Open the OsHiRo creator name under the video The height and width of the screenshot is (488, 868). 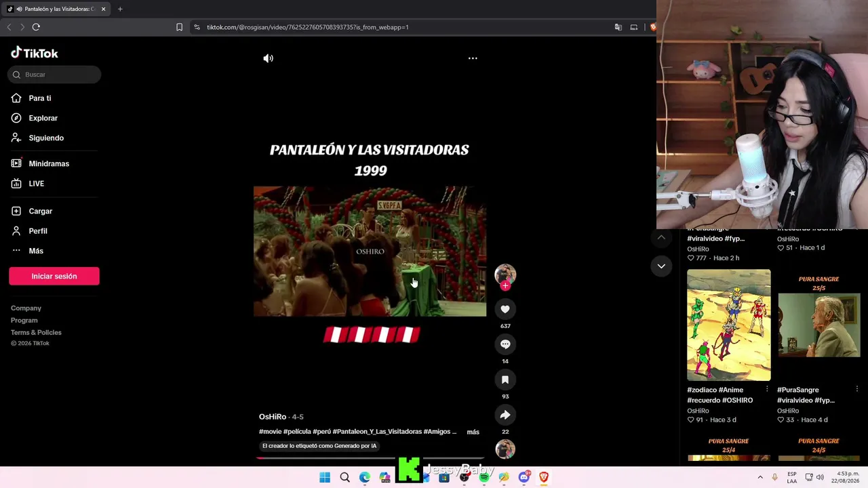[x=273, y=417]
